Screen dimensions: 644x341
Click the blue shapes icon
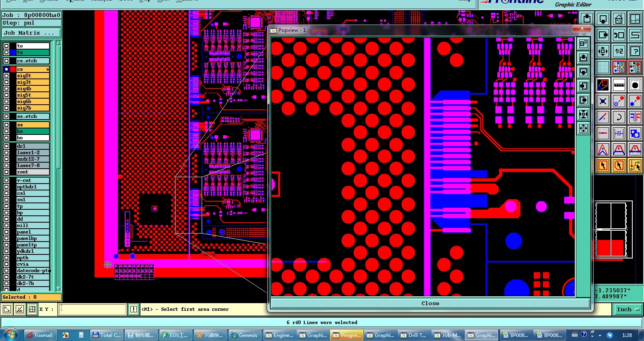[x=635, y=133]
